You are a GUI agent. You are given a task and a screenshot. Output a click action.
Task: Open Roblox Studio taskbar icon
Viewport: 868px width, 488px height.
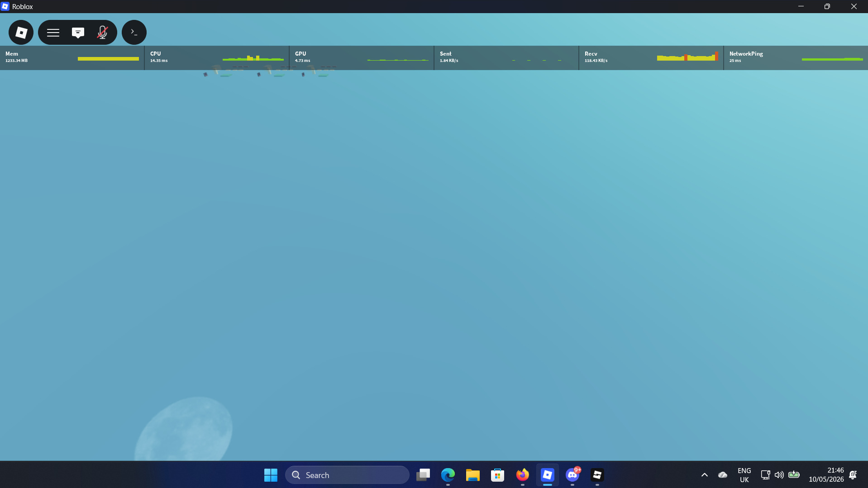(x=597, y=475)
